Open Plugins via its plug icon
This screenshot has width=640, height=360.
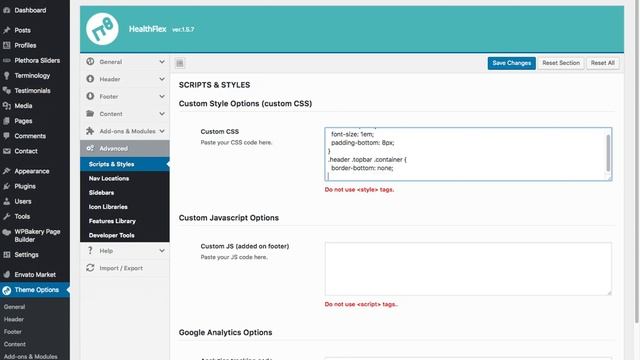[x=7, y=186]
